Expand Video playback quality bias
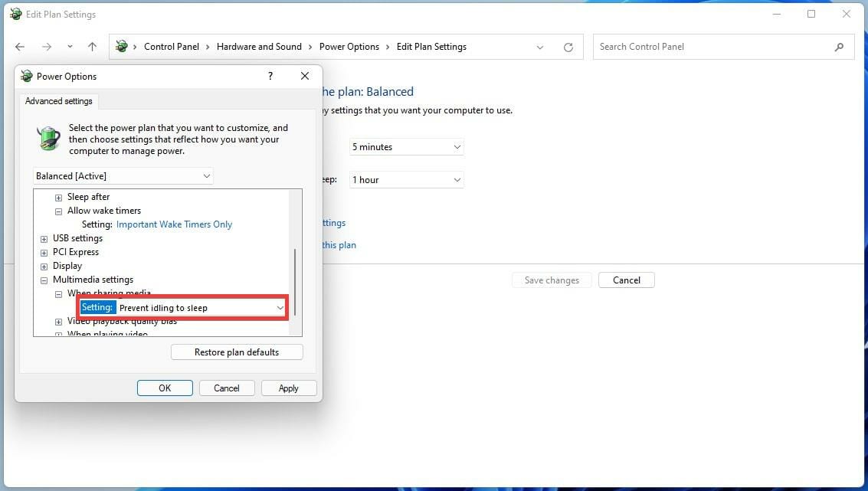The height and width of the screenshot is (491, 868). pos(59,321)
